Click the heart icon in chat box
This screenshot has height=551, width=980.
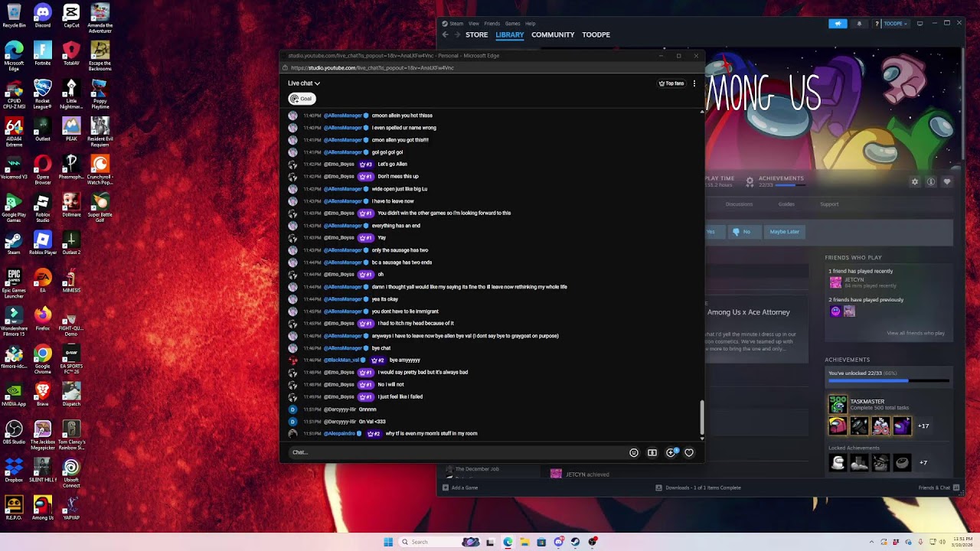coord(689,453)
